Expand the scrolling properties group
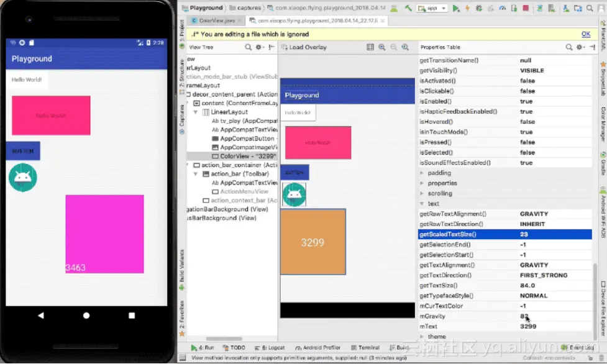This screenshot has height=364, width=607. (x=422, y=194)
